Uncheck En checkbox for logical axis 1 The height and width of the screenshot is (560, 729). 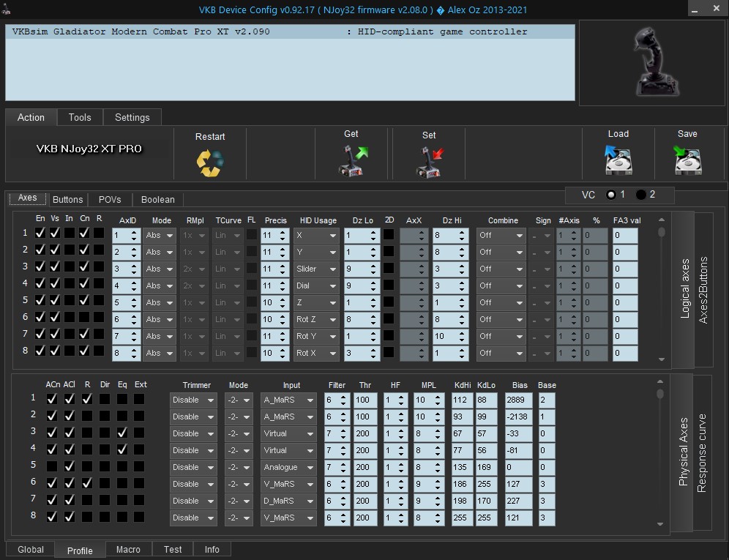(40, 233)
